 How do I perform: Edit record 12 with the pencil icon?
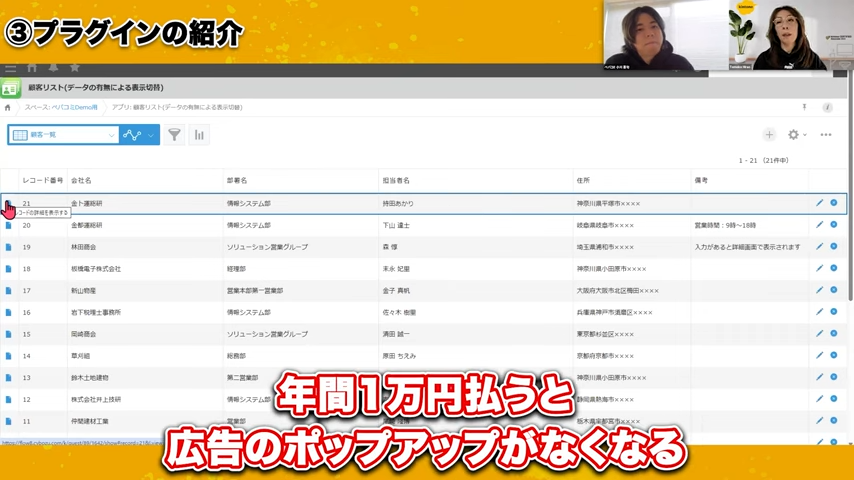[819, 399]
